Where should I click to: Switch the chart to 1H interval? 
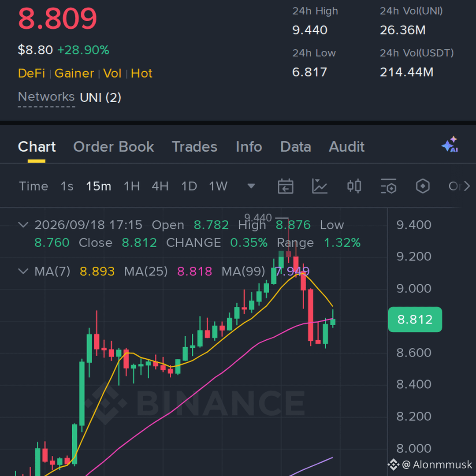tap(132, 186)
